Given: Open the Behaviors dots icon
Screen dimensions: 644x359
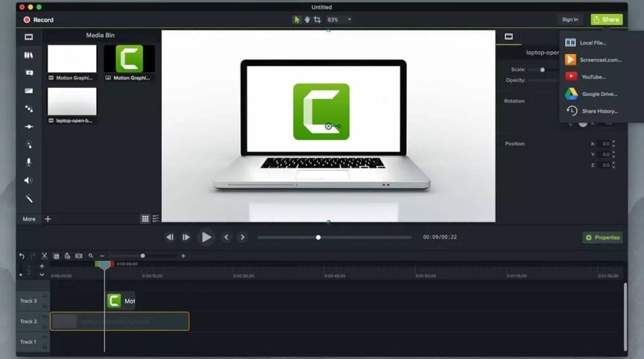Looking at the screenshot, I should 29,108.
